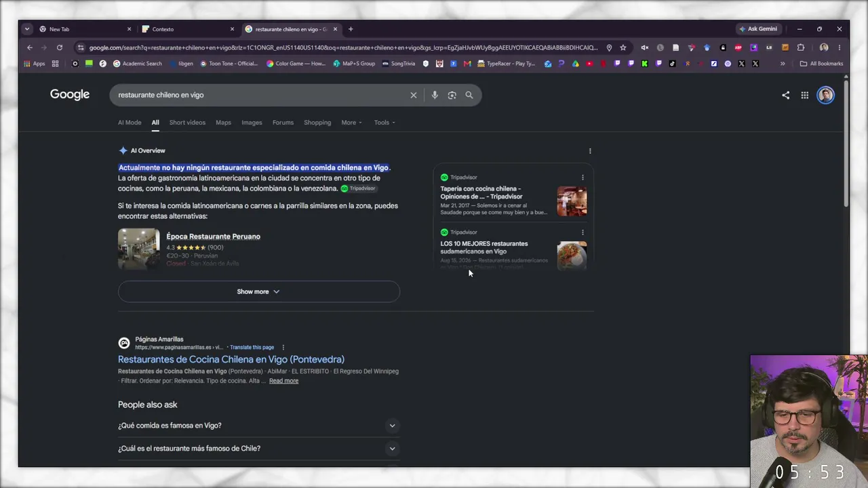
Task: Open the YouTube bookmark icon
Action: [x=589, y=64]
